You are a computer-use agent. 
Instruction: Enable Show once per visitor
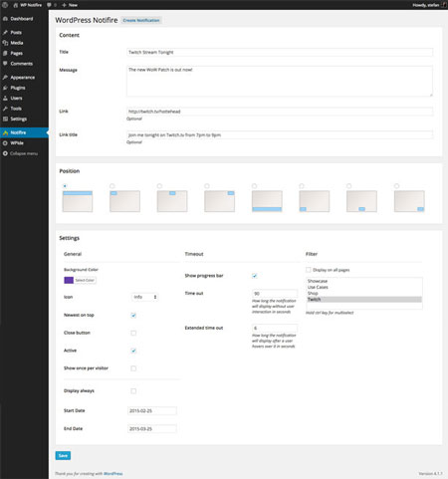(x=133, y=368)
